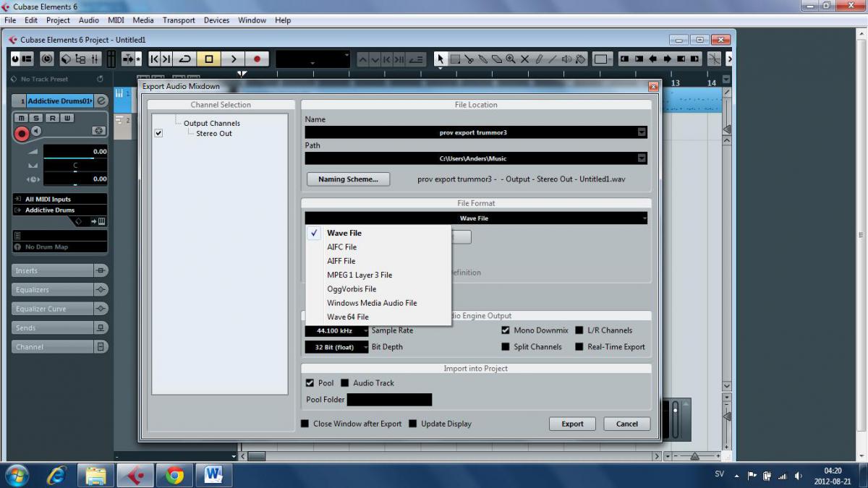Select the Split scissors tool
Screen dimensions: 868x488
[x=469, y=59]
